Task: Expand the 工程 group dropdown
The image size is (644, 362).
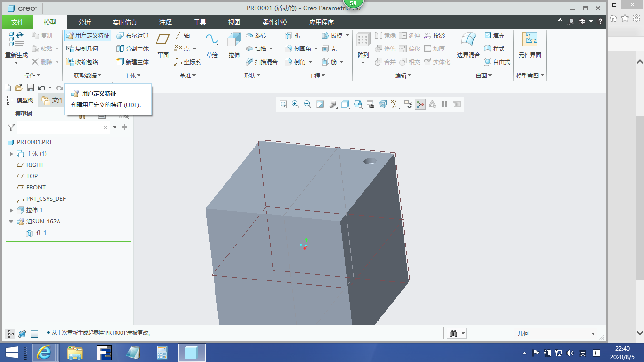Action: click(317, 75)
